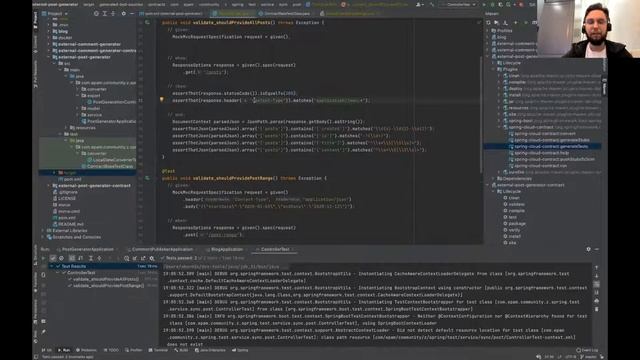The height and width of the screenshot is (360, 640).
Task: Expand Dependencies node in Maven panel
Action: click(x=494, y=178)
